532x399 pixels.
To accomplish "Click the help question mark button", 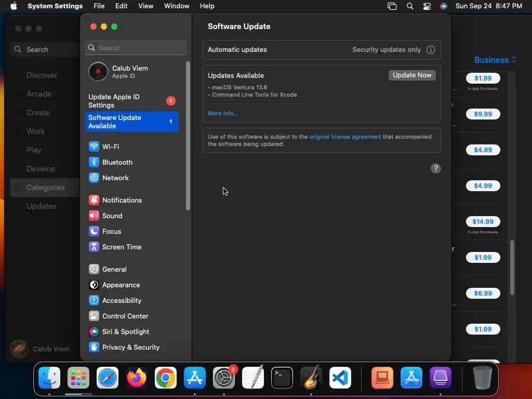I will (x=436, y=168).
